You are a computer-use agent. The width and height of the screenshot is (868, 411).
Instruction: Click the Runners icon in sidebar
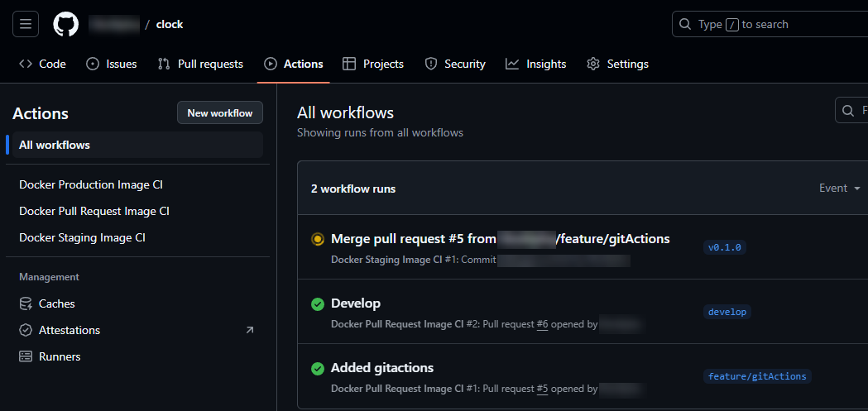point(26,356)
